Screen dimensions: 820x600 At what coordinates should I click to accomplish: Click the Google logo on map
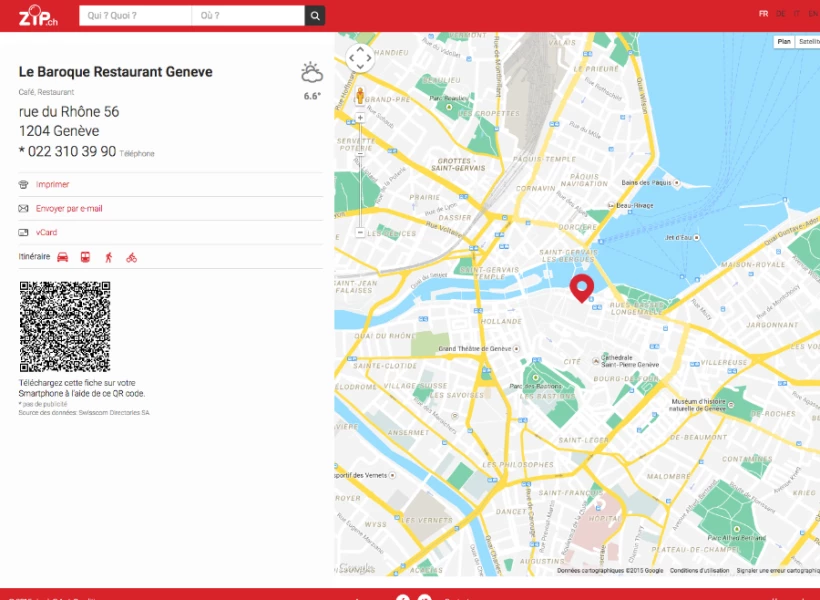click(x=357, y=568)
